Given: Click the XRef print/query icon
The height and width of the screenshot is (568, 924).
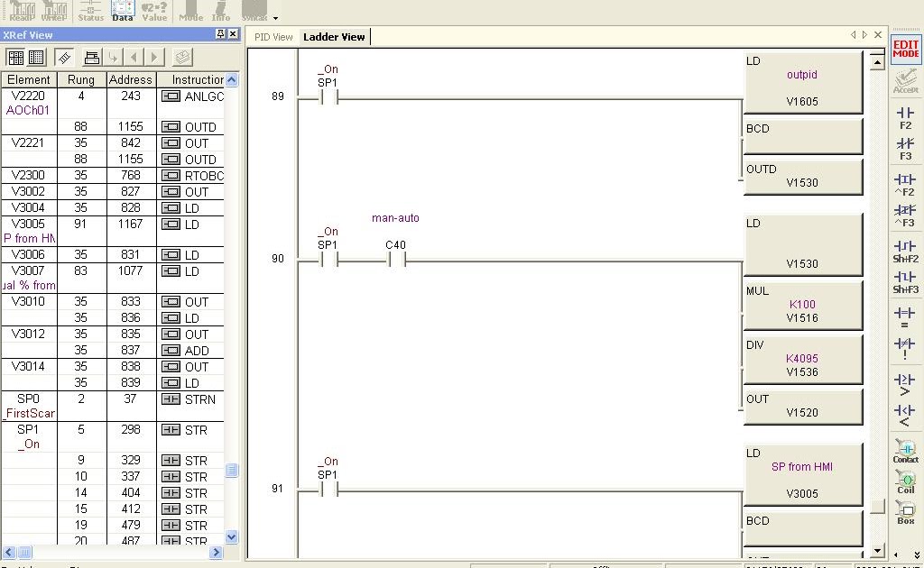Looking at the screenshot, I should pyautogui.click(x=92, y=57).
